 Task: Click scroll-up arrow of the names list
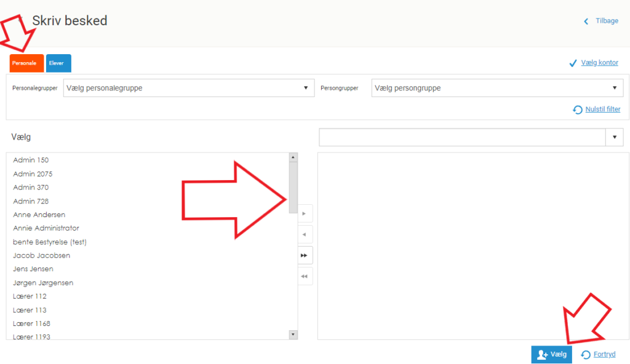click(x=293, y=157)
